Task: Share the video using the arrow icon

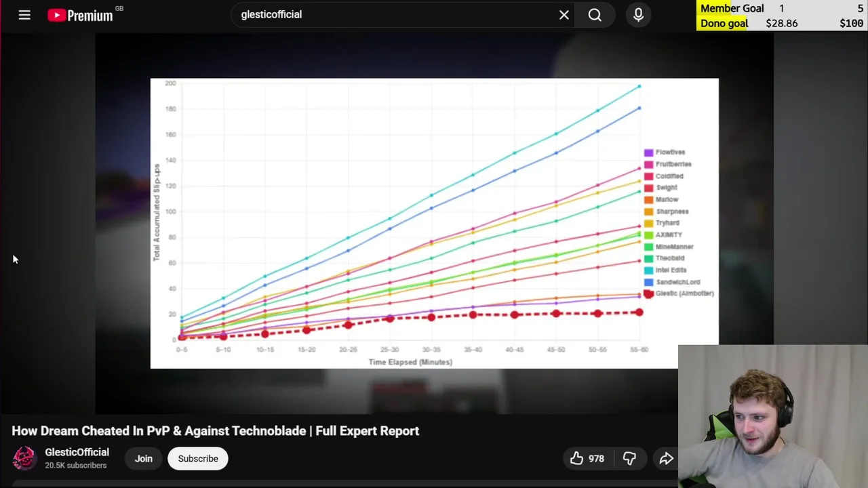Action: 667,459
